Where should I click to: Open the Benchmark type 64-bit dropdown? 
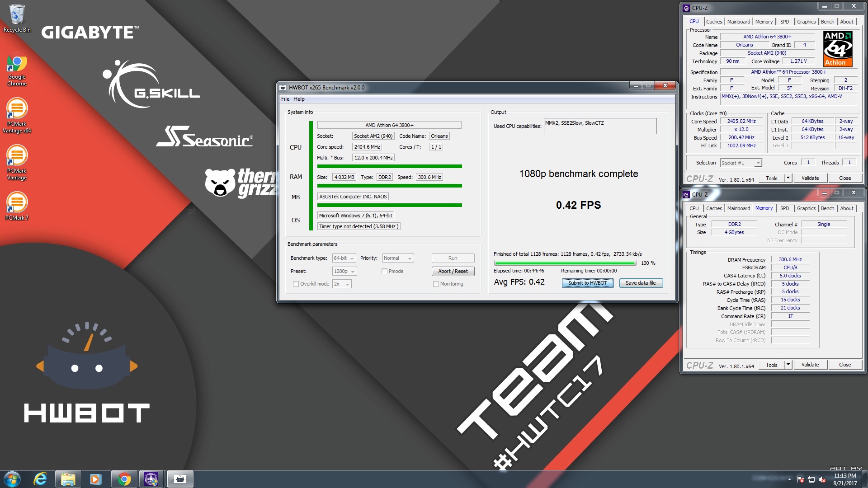(344, 258)
